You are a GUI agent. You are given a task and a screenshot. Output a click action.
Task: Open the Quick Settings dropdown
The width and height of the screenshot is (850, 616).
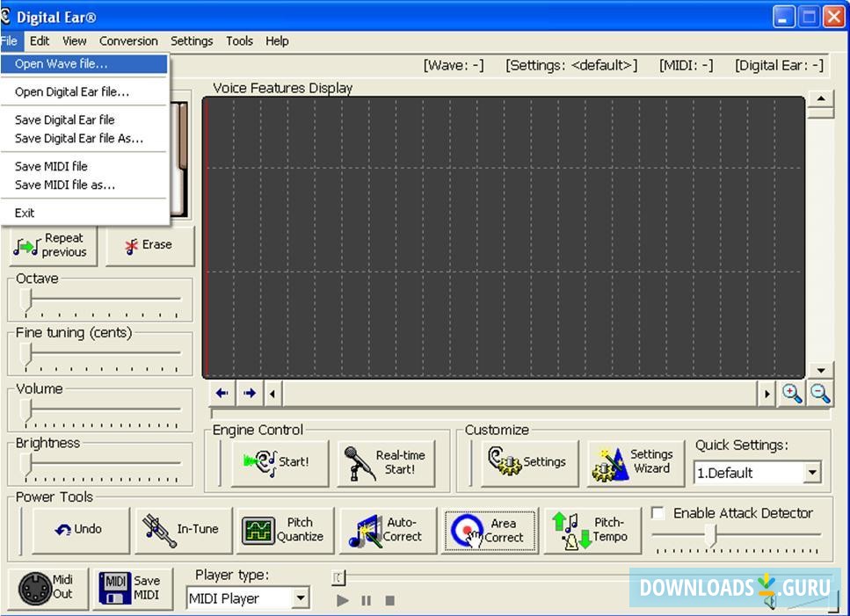click(x=814, y=473)
